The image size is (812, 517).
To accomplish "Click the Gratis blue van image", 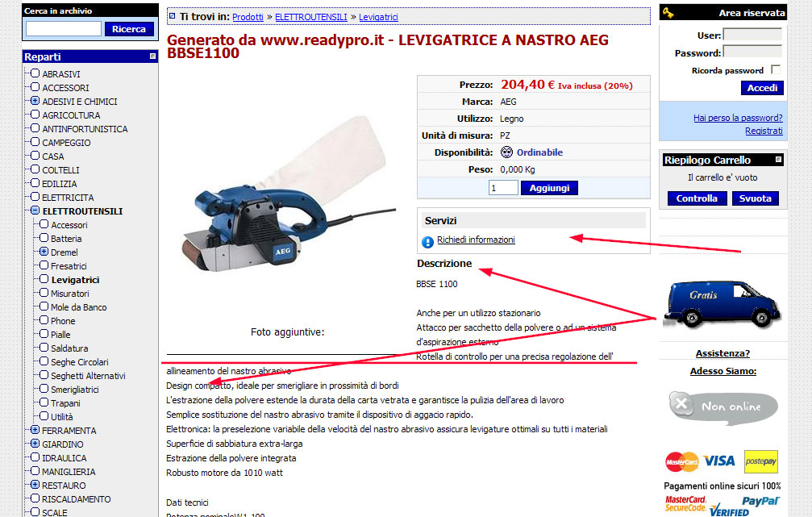I will (722, 304).
